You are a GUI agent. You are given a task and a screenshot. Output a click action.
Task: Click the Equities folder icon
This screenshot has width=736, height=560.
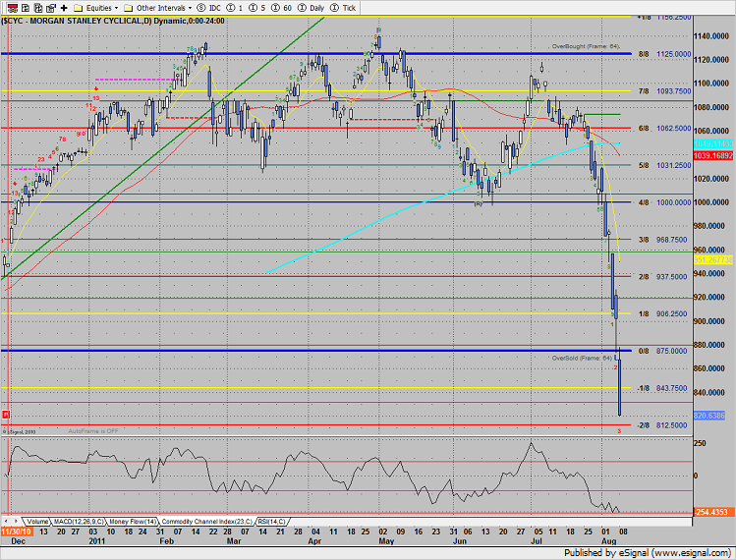[79, 8]
